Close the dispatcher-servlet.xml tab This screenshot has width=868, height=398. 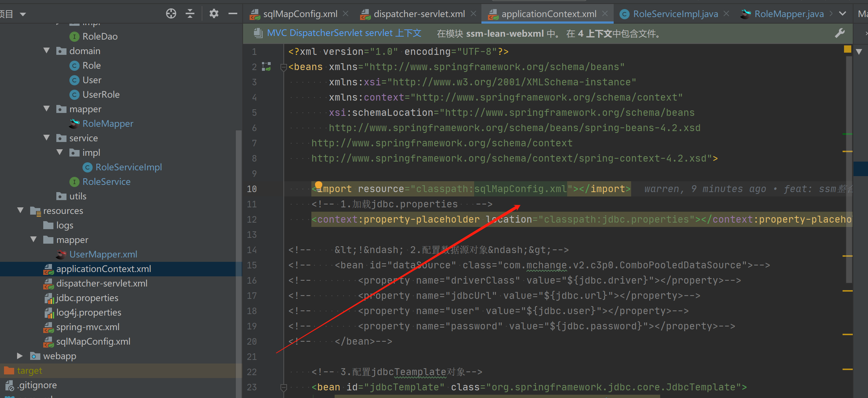point(473,14)
